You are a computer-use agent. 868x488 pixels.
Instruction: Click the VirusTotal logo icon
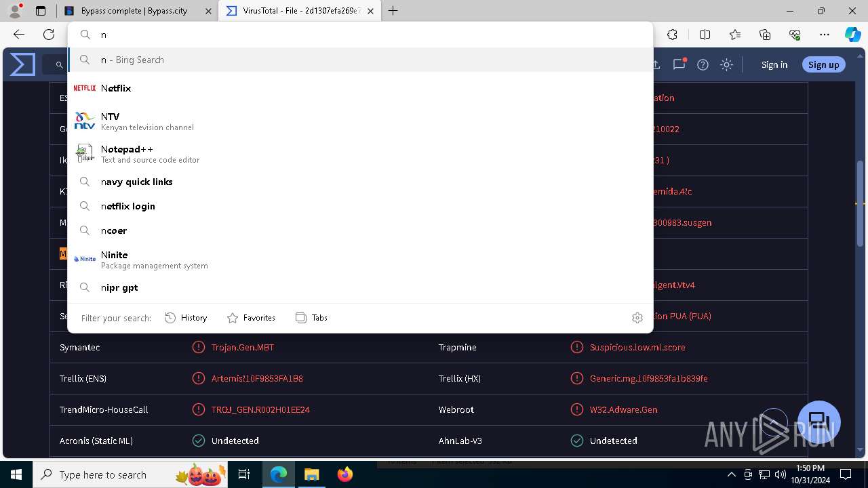point(22,64)
